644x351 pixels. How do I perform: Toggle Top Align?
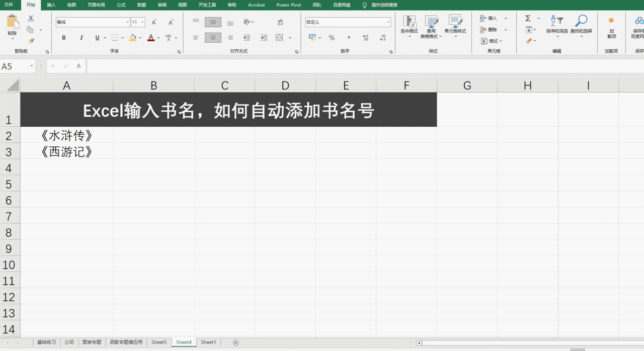point(196,22)
